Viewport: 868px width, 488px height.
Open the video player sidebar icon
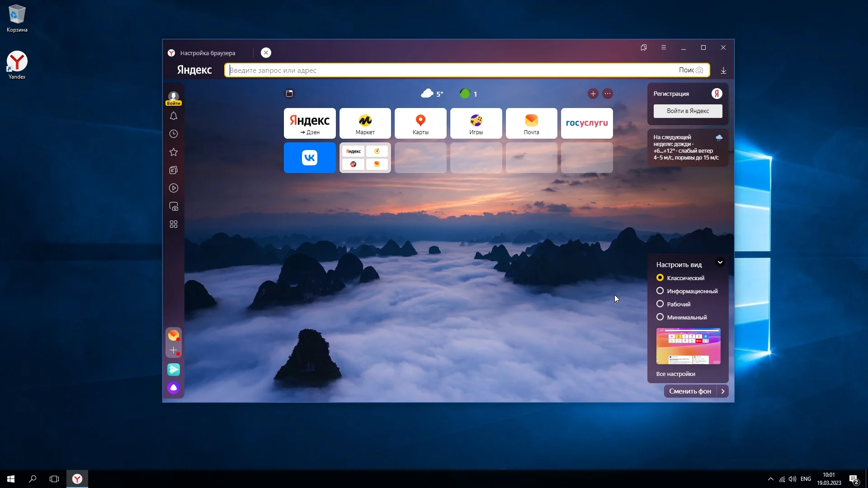(174, 188)
